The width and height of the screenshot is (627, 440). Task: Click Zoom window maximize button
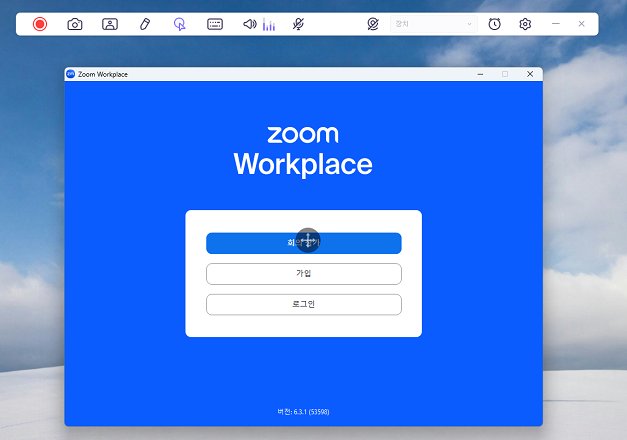pyautogui.click(x=505, y=74)
